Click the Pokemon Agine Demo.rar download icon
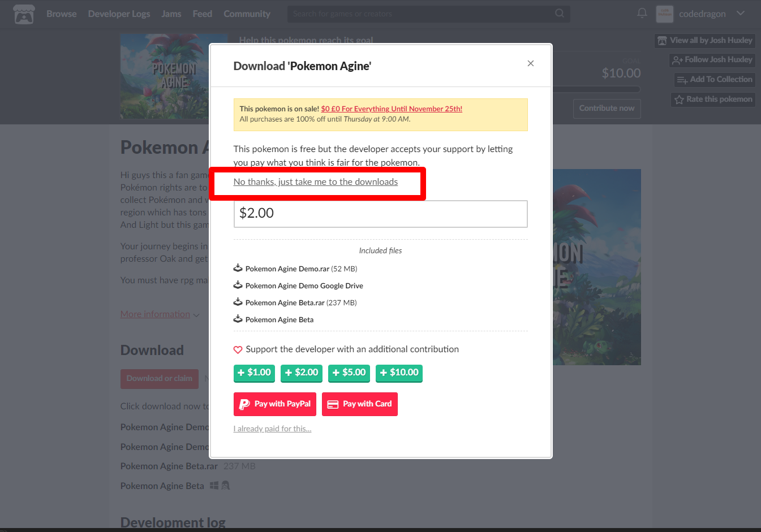 point(238,268)
